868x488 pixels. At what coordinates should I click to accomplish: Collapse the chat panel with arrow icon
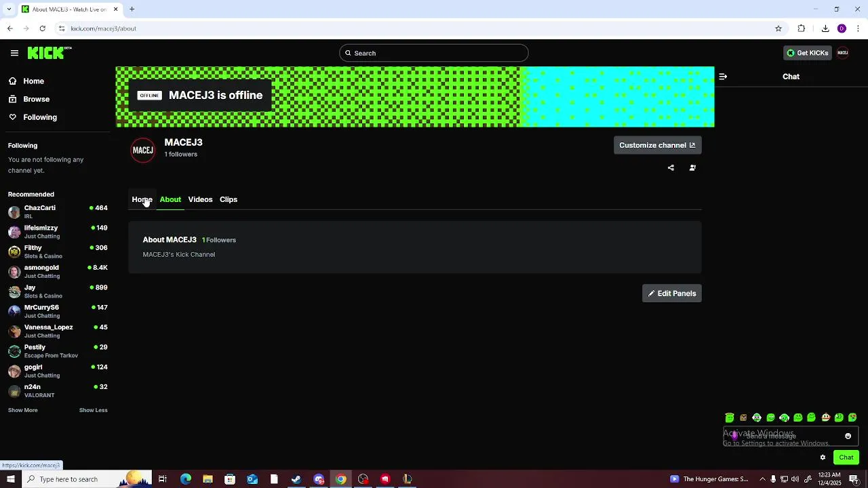723,77
